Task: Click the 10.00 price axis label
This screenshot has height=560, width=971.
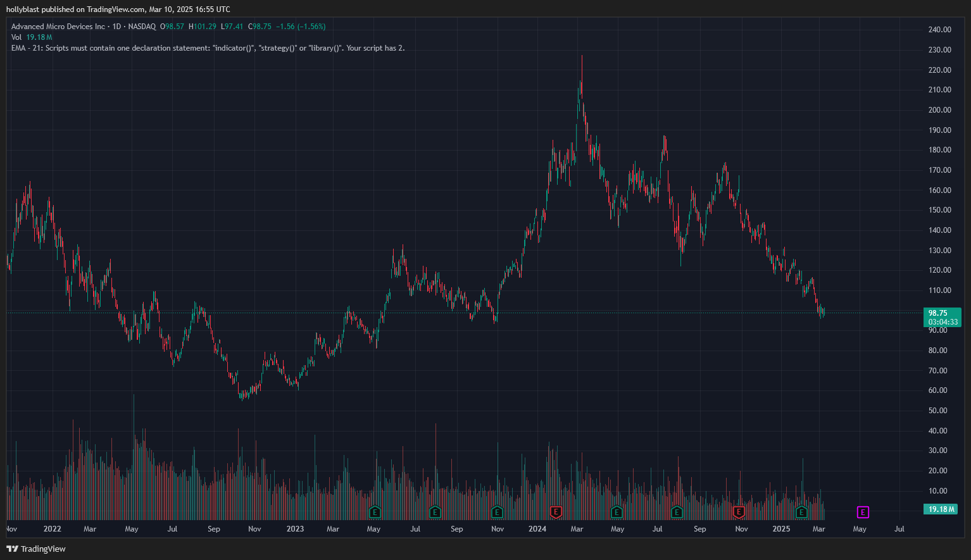Action: tap(938, 491)
